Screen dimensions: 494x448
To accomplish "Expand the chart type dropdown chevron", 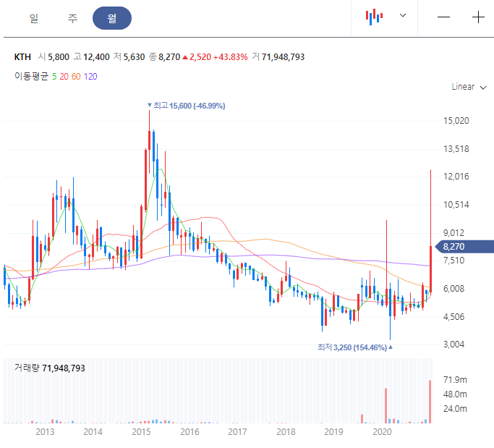I will point(403,15).
